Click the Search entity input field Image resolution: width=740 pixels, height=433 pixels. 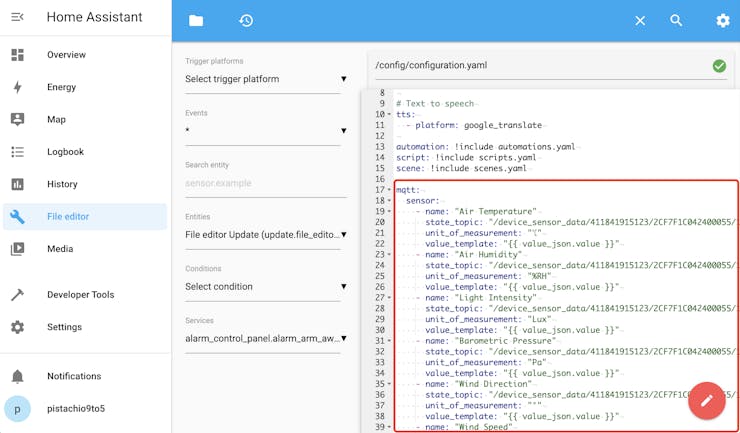(x=265, y=183)
